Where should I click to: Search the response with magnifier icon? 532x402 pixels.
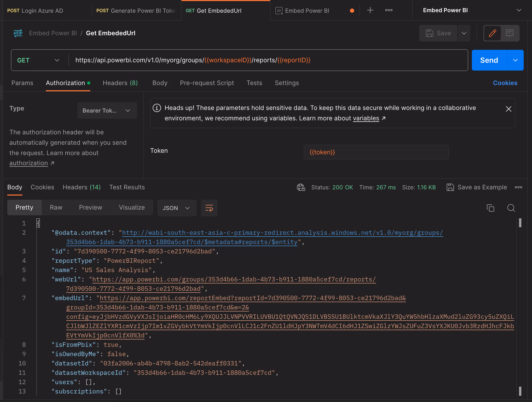pyautogui.click(x=511, y=208)
